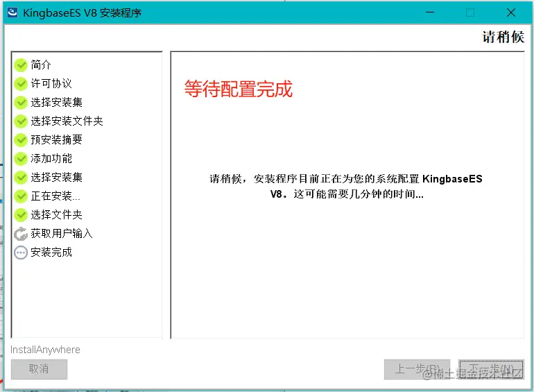Minimize the installer window
534x392 pixels.
point(430,12)
